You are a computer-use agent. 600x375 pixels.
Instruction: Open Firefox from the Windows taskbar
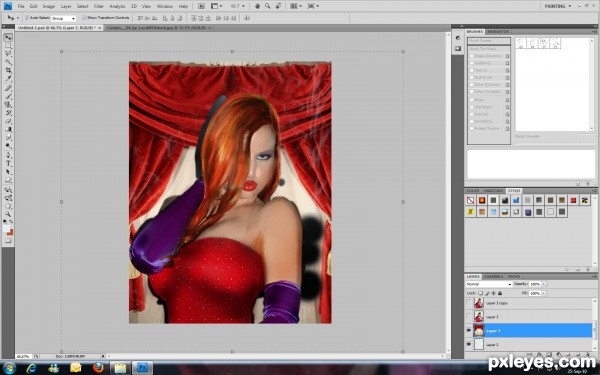(98, 368)
